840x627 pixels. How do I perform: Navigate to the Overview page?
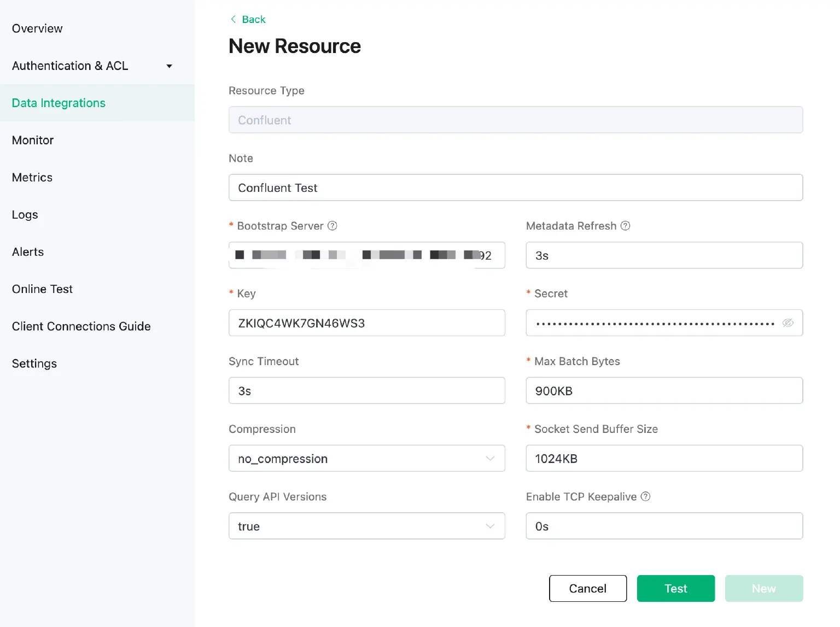pyautogui.click(x=37, y=28)
